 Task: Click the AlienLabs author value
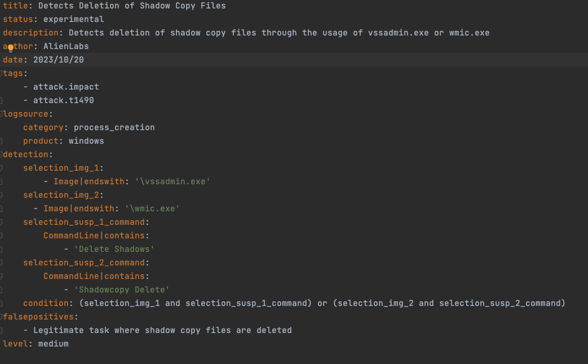[66, 46]
